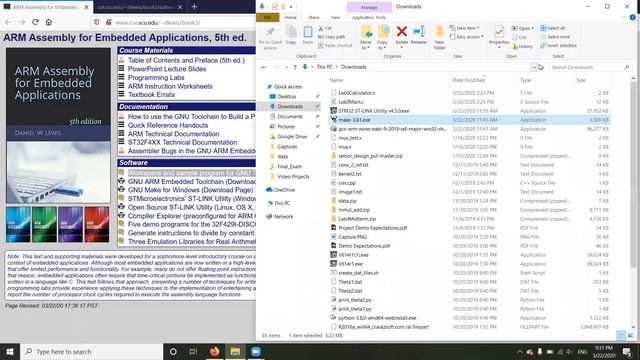640x360 pixels.
Task: Click Explorer address bar refresh icon
Action: click(x=541, y=67)
